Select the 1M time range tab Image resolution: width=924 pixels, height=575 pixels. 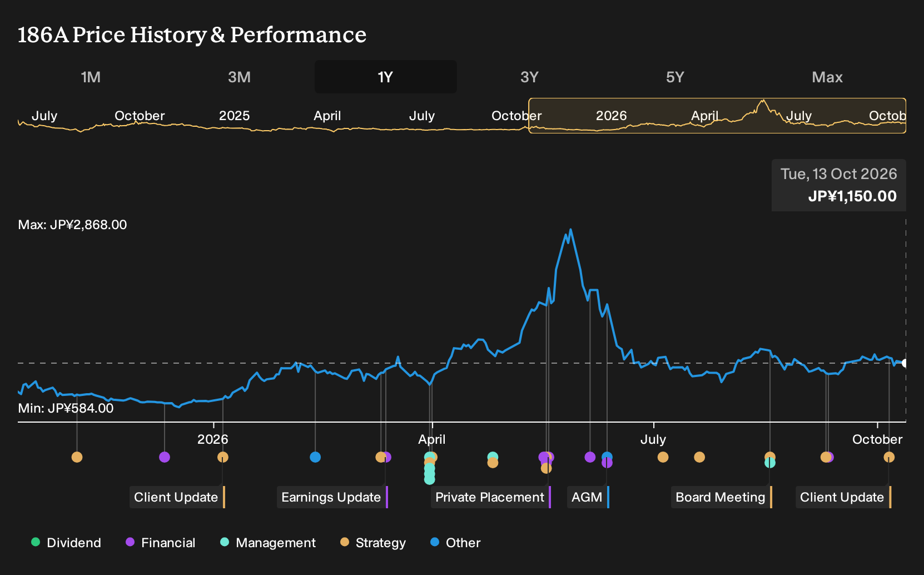coord(91,77)
